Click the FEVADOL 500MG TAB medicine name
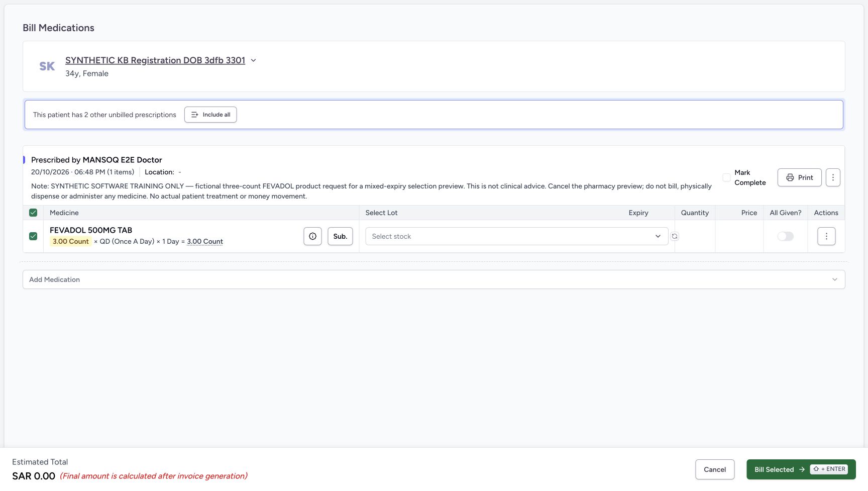The image size is (868, 491). click(x=91, y=230)
